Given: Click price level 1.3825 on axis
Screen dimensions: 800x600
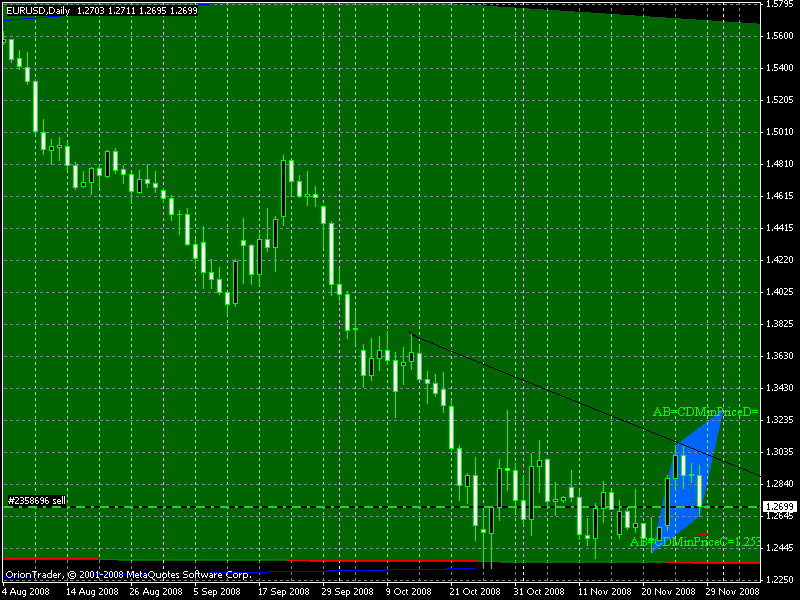Looking at the screenshot, I should click(780, 324).
